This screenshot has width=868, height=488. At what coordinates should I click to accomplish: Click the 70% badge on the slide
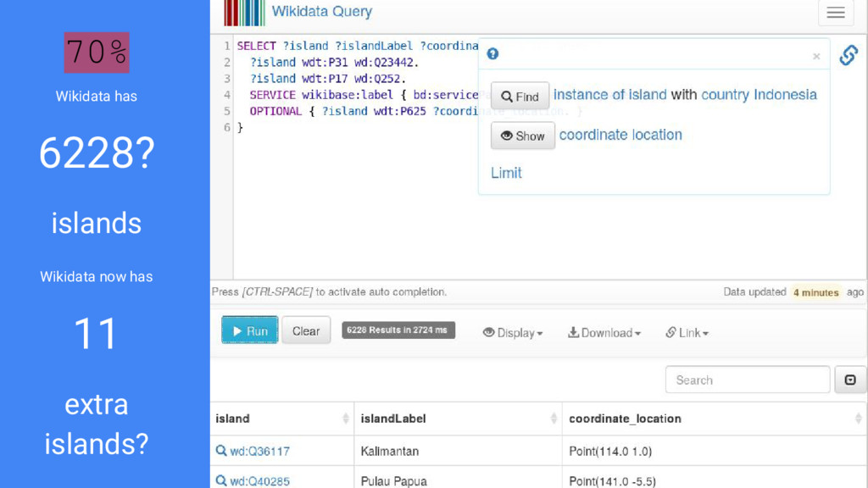coord(97,53)
